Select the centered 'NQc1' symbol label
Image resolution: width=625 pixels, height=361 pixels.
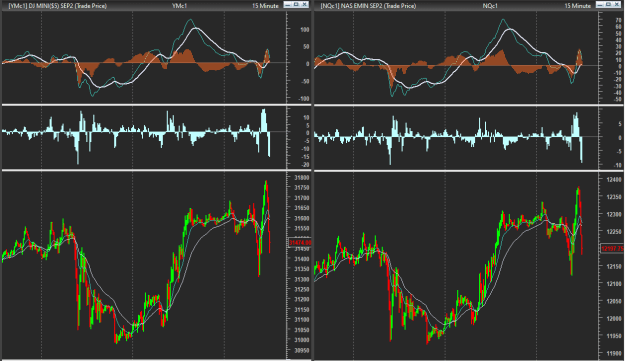tap(490, 6)
